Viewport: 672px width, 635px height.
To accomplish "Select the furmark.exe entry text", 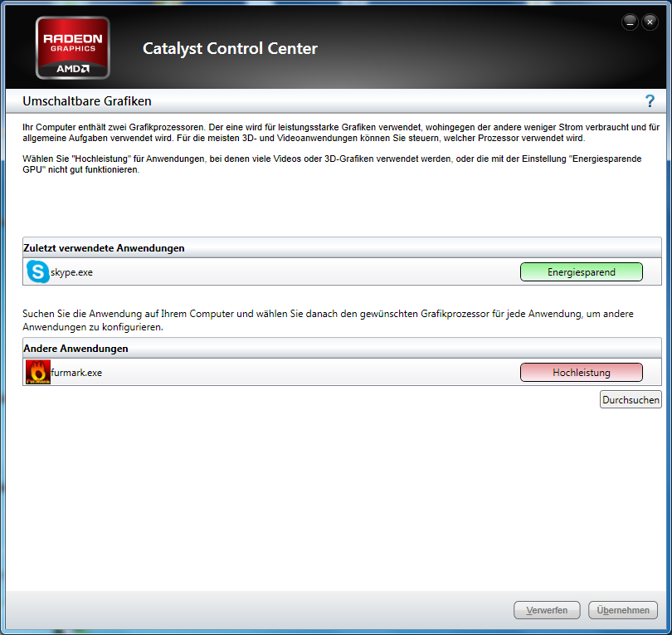I will [76, 373].
